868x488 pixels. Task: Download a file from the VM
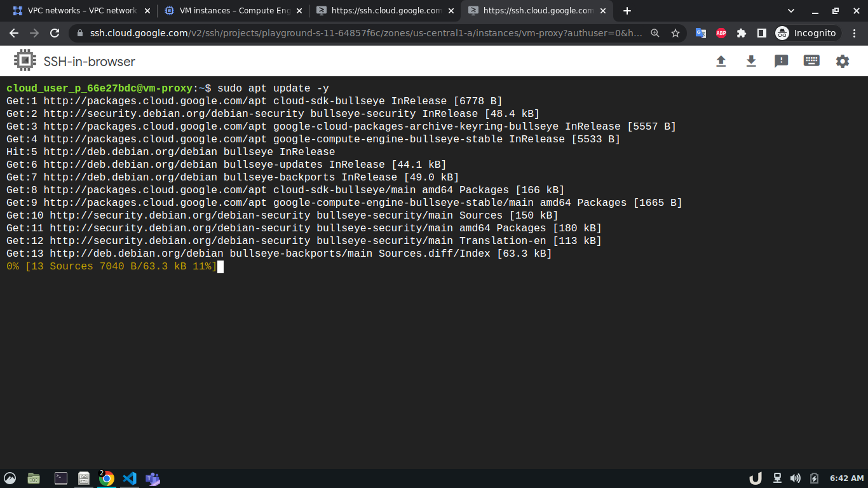(751, 61)
